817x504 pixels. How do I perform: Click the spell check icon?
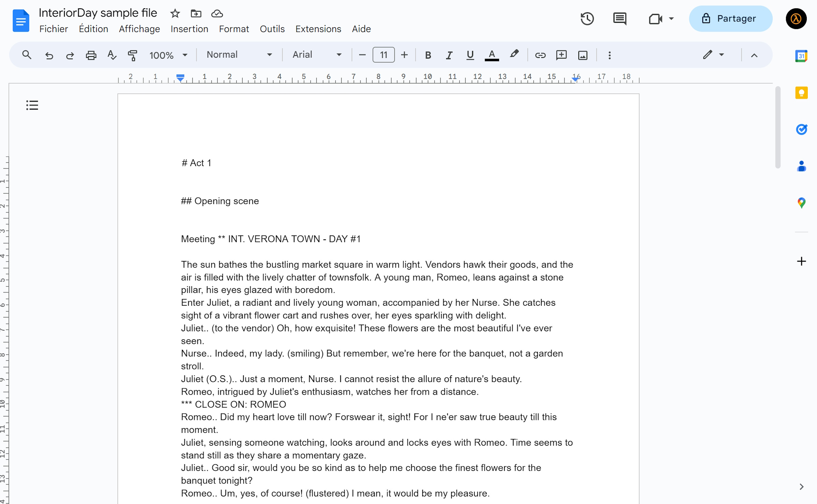pos(111,55)
